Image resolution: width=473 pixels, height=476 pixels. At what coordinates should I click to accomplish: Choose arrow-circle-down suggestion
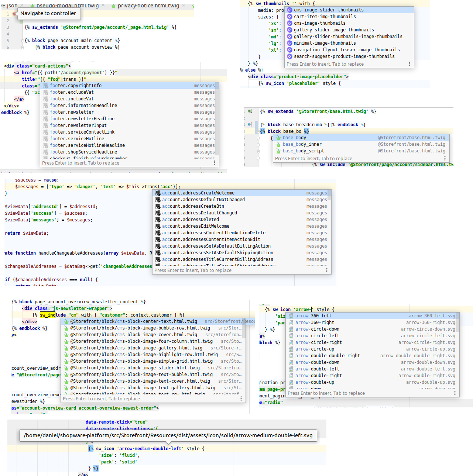[373, 329]
